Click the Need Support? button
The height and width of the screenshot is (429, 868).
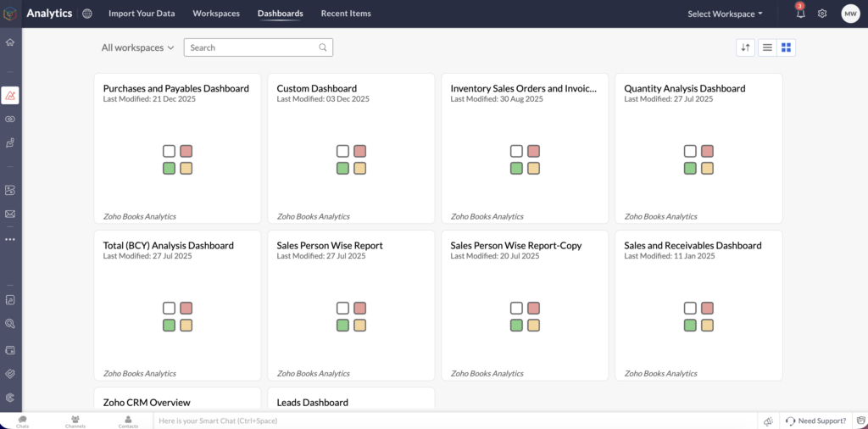(815, 421)
